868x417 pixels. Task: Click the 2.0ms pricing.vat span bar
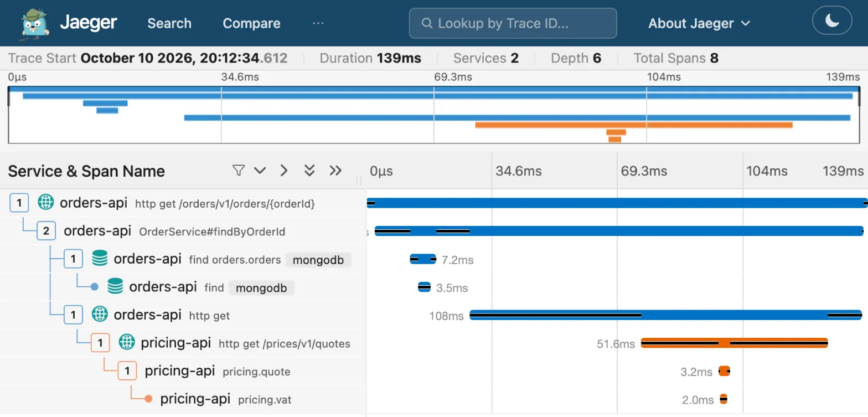point(724,399)
